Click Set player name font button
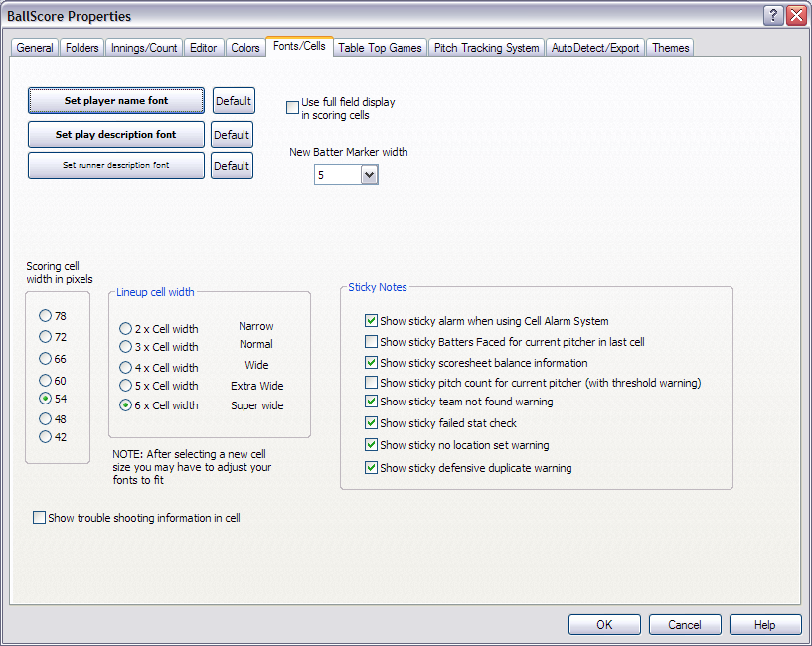The width and height of the screenshot is (812, 646). [x=116, y=101]
